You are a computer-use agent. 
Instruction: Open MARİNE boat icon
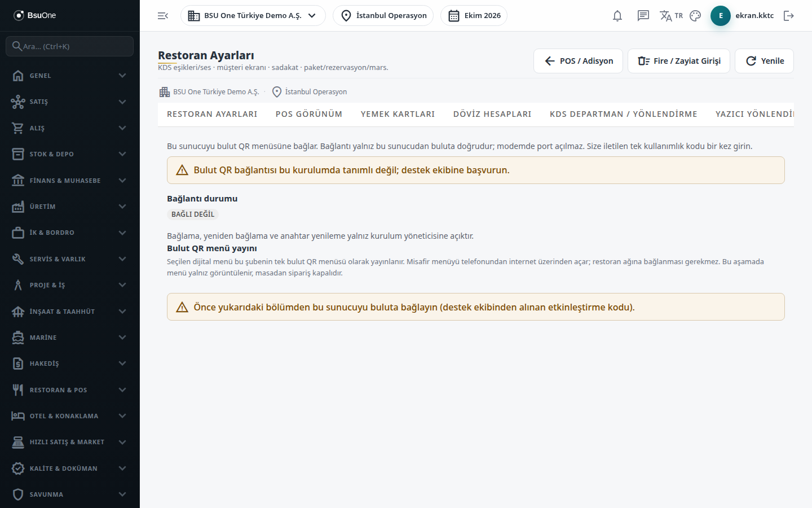click(x=18, y=338)
